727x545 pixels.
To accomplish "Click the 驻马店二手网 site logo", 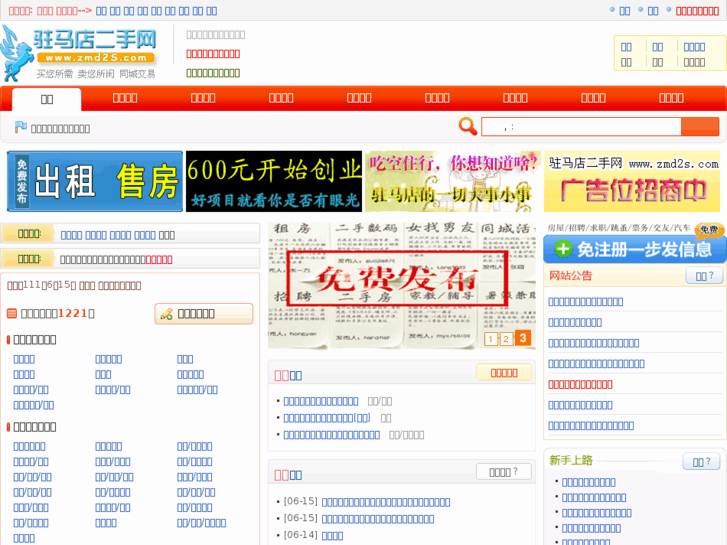I will coord(79,53).
